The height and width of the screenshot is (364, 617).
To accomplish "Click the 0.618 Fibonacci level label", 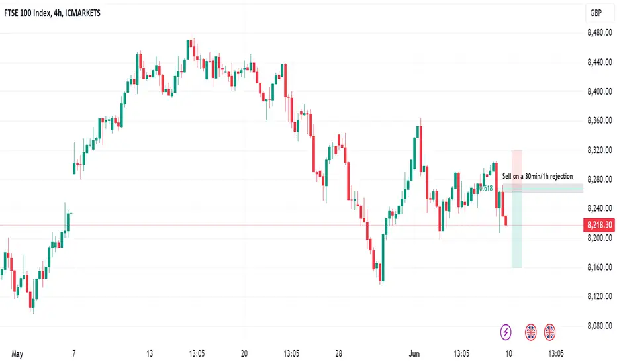I will pos(486,188).
